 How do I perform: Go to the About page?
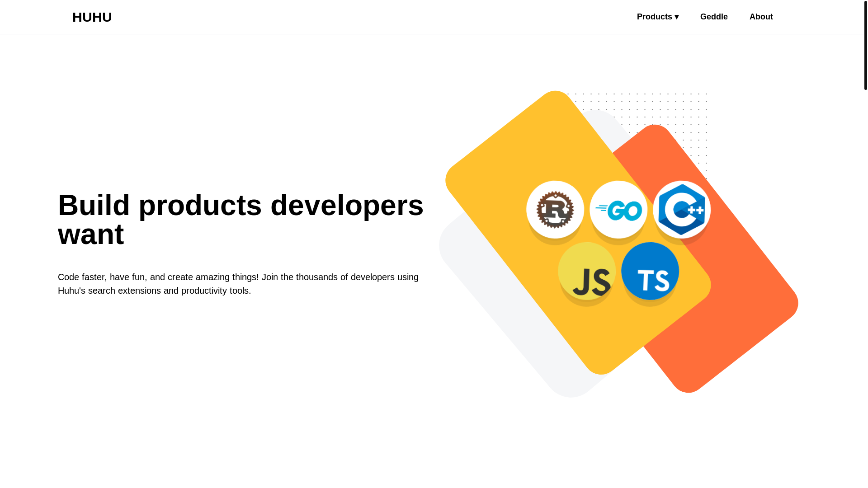click(x=761, y=17)
